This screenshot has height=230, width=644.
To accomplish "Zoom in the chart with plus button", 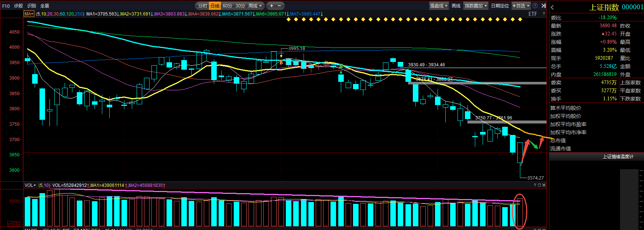I will pos(271,6).
